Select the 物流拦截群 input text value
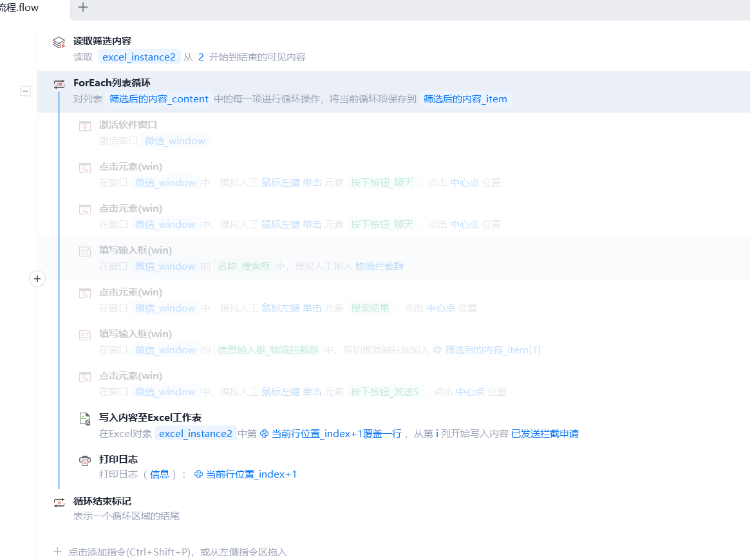750x560 pixels. pos(379,266)
